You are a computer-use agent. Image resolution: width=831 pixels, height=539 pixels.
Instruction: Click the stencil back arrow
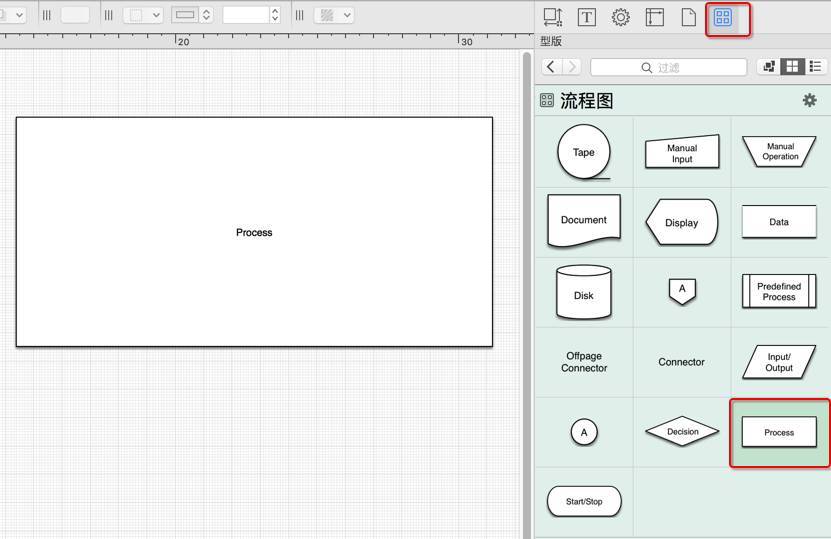551,67
